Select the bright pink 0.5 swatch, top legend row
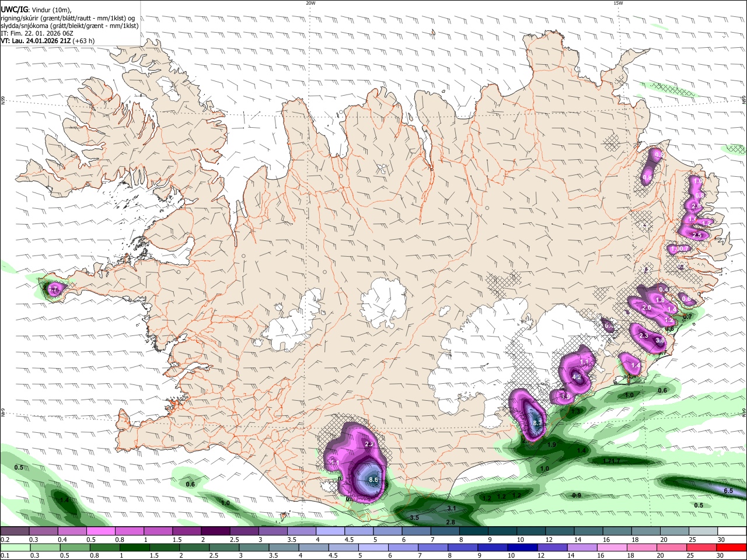The width and height of the screenshot is (747, 560). (100, 531)
